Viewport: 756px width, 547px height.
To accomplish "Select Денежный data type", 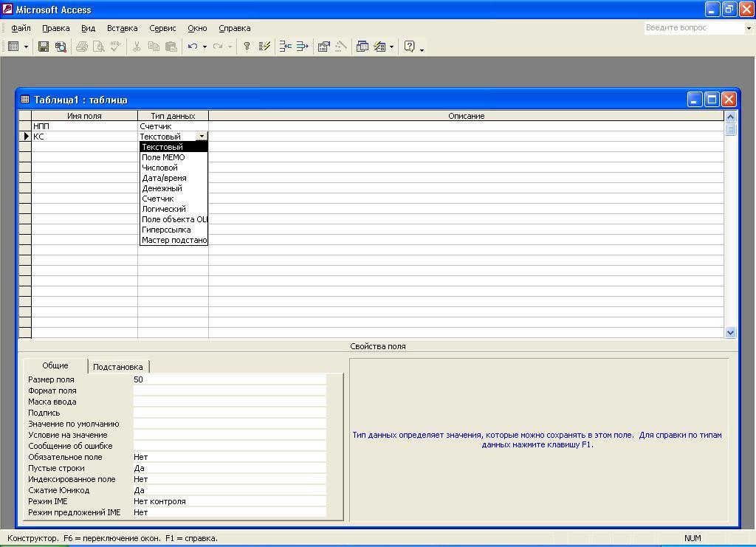I will coord(173,188).
